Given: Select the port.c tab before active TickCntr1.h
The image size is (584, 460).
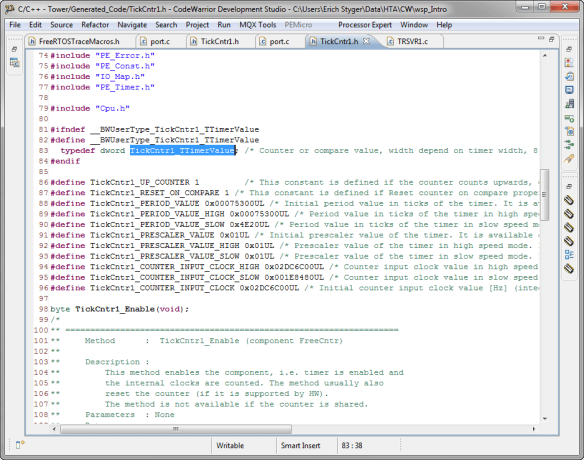Looking at the screenshot, I should (279, 41).
